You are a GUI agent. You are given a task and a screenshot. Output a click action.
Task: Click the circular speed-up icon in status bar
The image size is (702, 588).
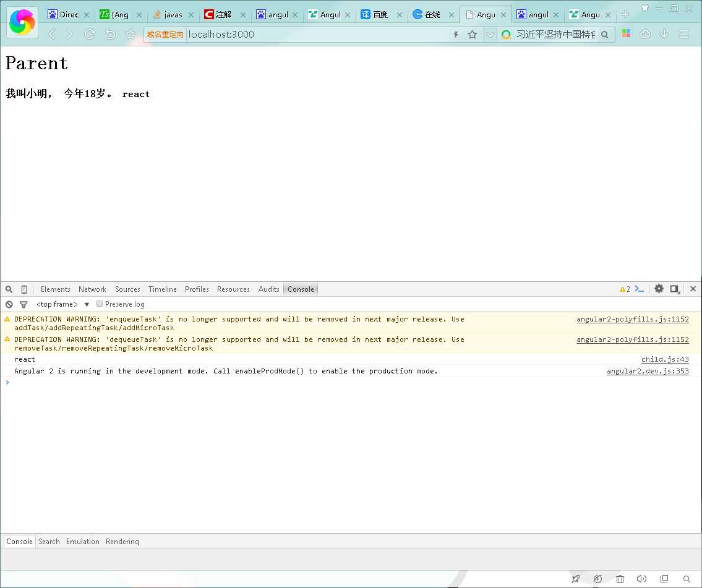[597, 579]
